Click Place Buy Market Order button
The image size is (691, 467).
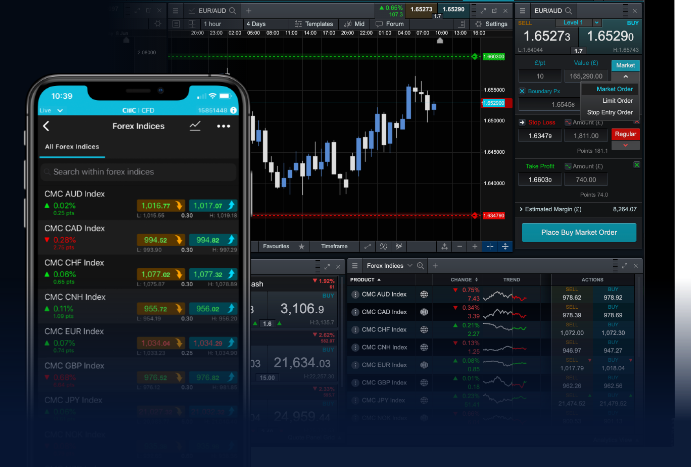pos(579,232)
